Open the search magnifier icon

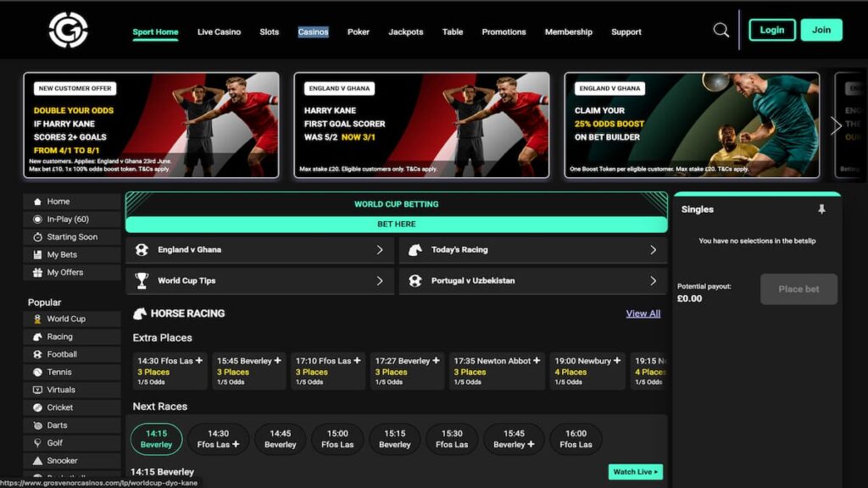pos(721,30)
